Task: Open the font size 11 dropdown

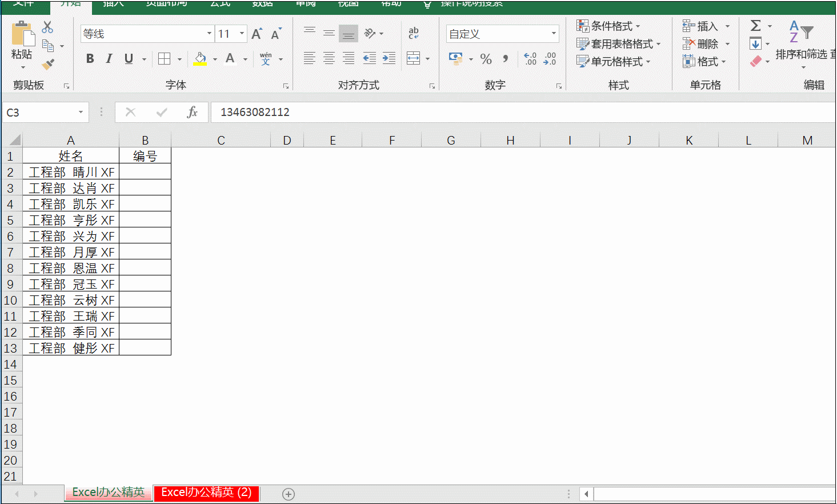Action: 242,34
